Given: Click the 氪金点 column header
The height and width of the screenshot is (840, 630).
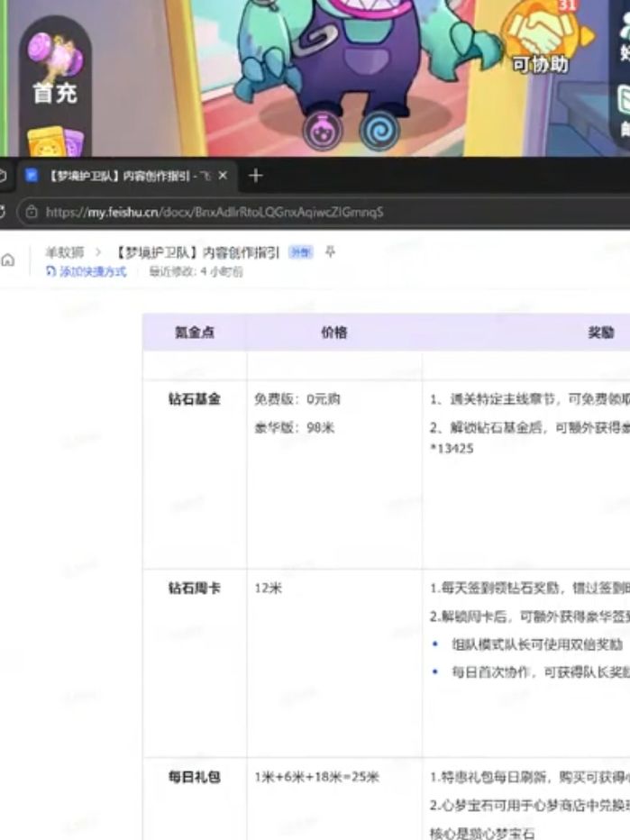Looking at the screenshot, I should [x=194, y=333].
